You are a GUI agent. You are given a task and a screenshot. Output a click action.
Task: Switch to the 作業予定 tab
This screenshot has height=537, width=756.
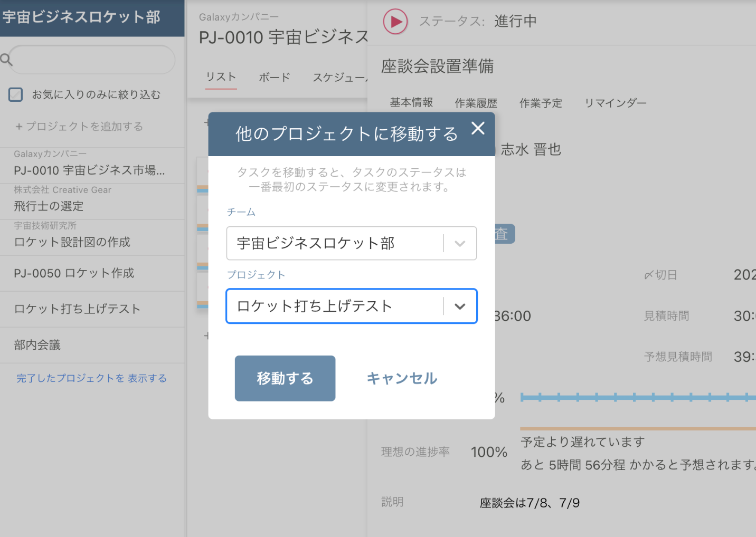[x=541, y=103]
